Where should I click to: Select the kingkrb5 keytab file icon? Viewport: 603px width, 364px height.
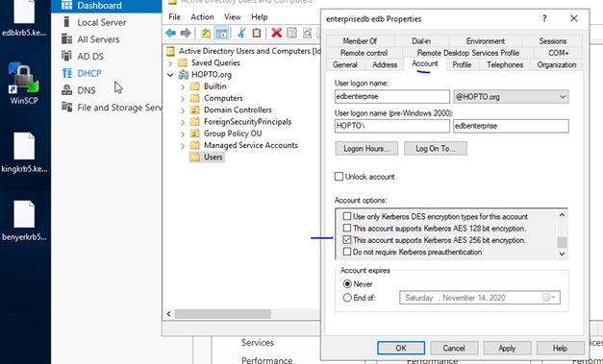pos(24,153)
